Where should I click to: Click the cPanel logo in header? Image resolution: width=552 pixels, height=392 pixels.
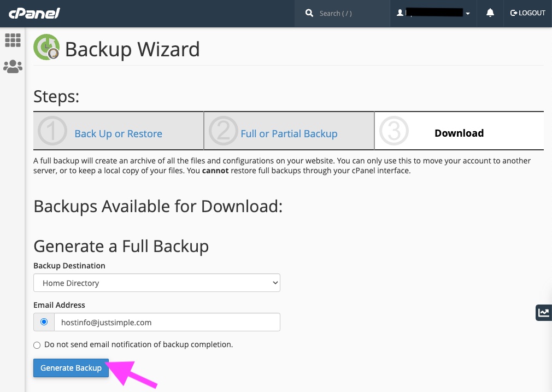[34, 13]
